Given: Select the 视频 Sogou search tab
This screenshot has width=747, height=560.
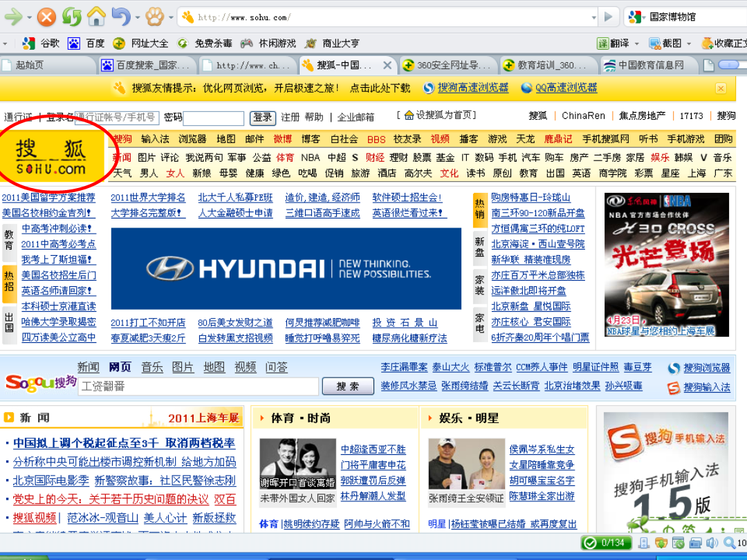Looking at the screenshot, I should [x=246, y=367].
